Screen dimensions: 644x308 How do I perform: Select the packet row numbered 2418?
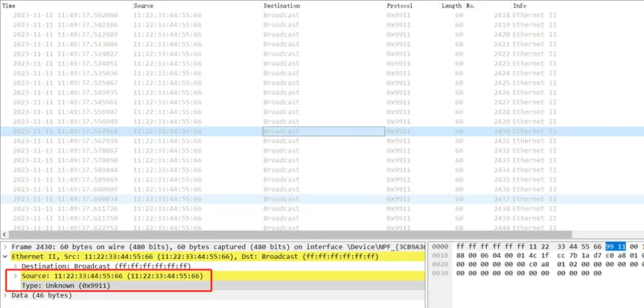pos(223,15)
